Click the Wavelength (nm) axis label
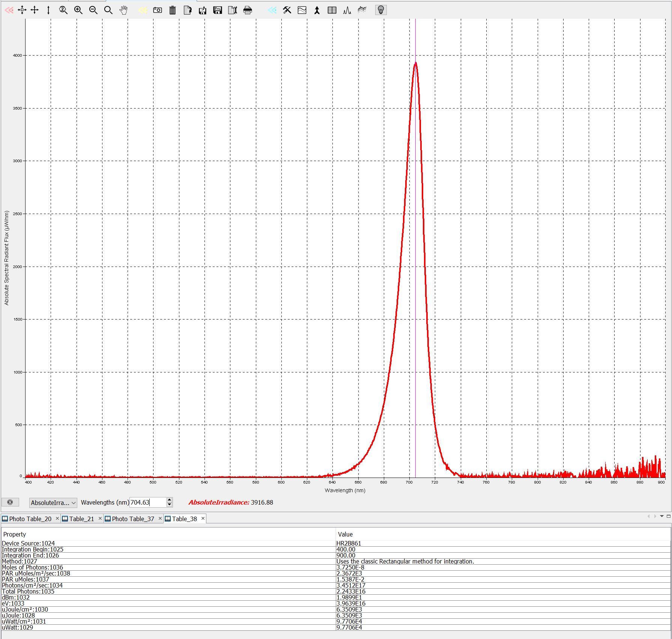The width and height of the screenshot is (672, 639). pyautogui.click(x=345, y=490)
